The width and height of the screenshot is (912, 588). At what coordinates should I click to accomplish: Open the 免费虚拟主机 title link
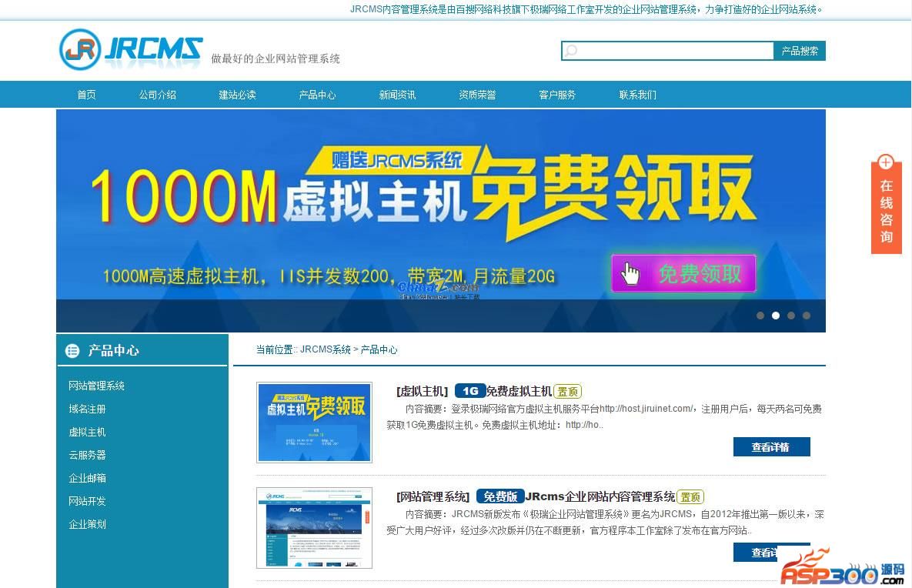519,392
